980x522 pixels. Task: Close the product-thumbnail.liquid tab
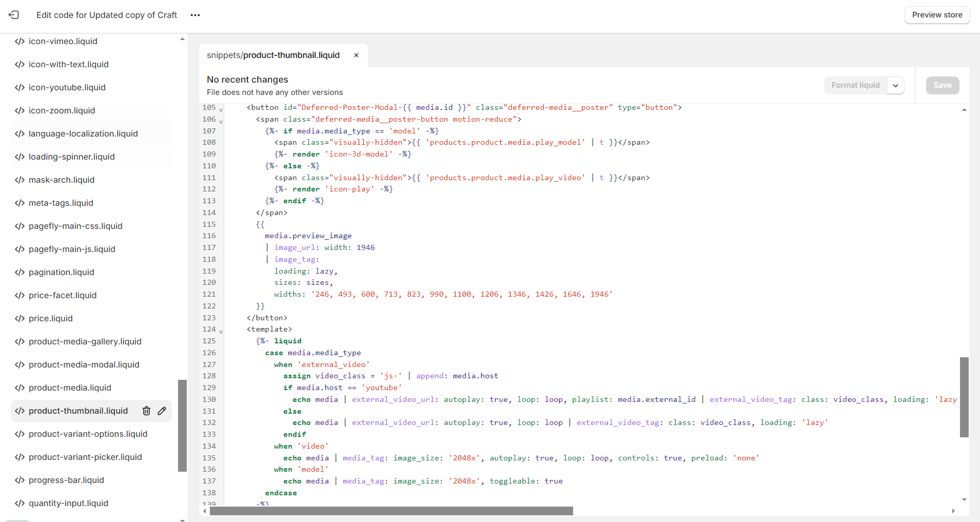tap(356, 55)
